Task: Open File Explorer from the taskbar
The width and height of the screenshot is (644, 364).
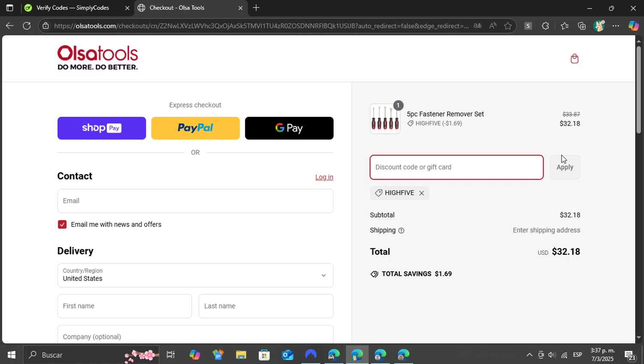Action: coord(241,355)
